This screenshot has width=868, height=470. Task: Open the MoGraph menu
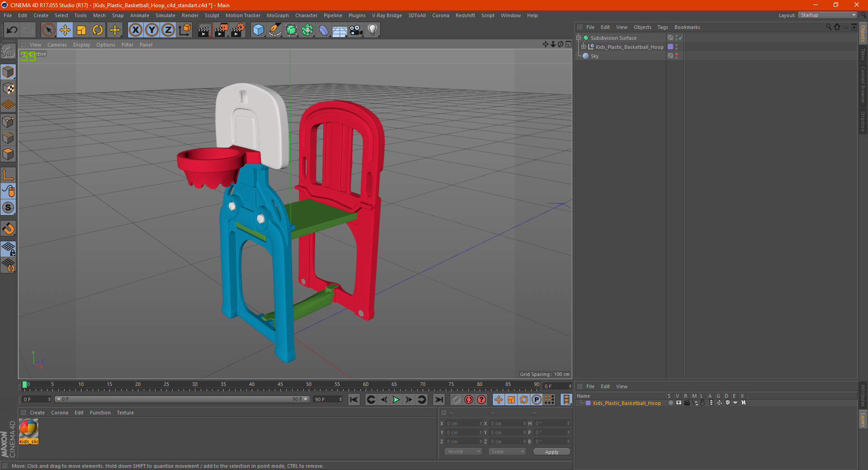pos(278,15)
